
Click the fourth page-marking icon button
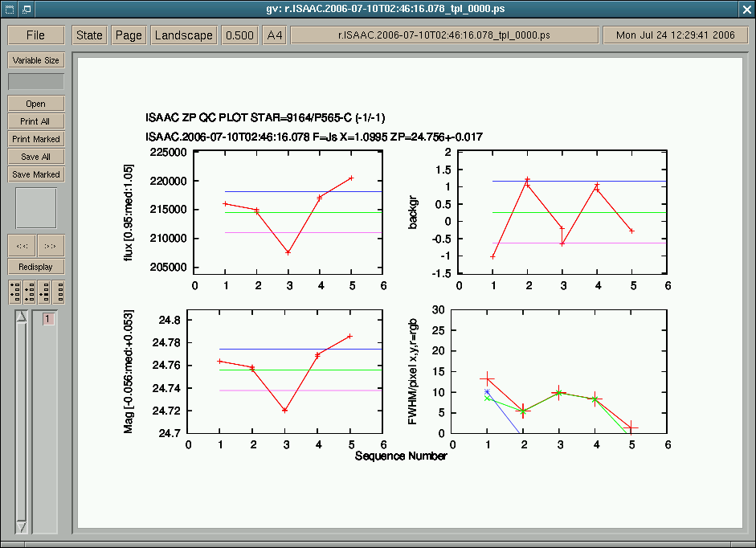point(58,292)
